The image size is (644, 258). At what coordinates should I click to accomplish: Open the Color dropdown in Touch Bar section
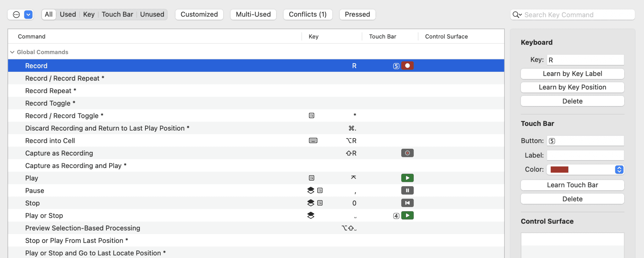[619, 170]
